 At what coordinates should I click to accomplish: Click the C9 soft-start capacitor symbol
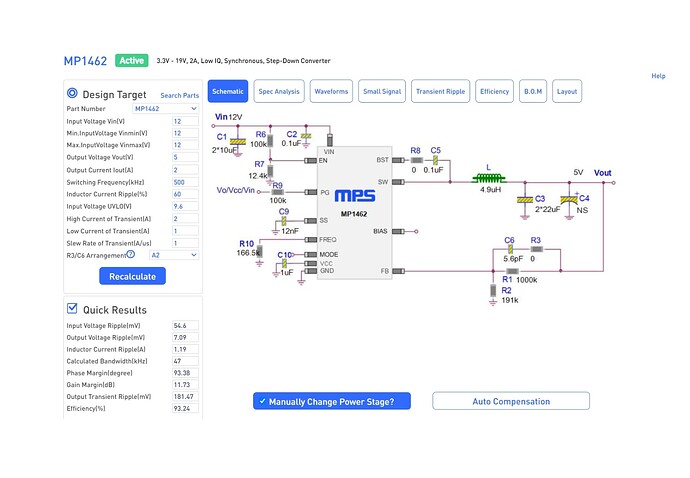point(284,221)
